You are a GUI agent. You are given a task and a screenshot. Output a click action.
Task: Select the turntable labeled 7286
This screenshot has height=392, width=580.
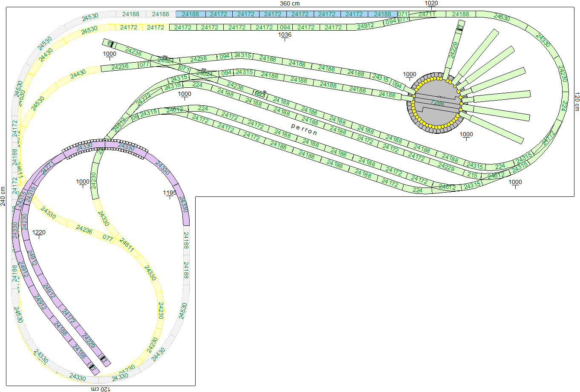coord(437,103)
